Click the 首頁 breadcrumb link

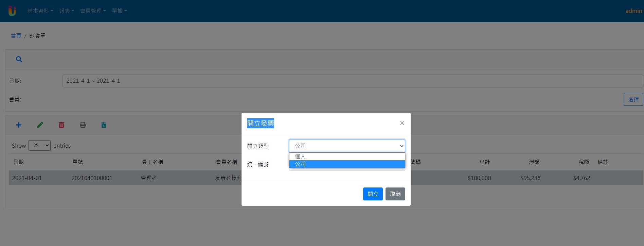[x=16, y=36]
